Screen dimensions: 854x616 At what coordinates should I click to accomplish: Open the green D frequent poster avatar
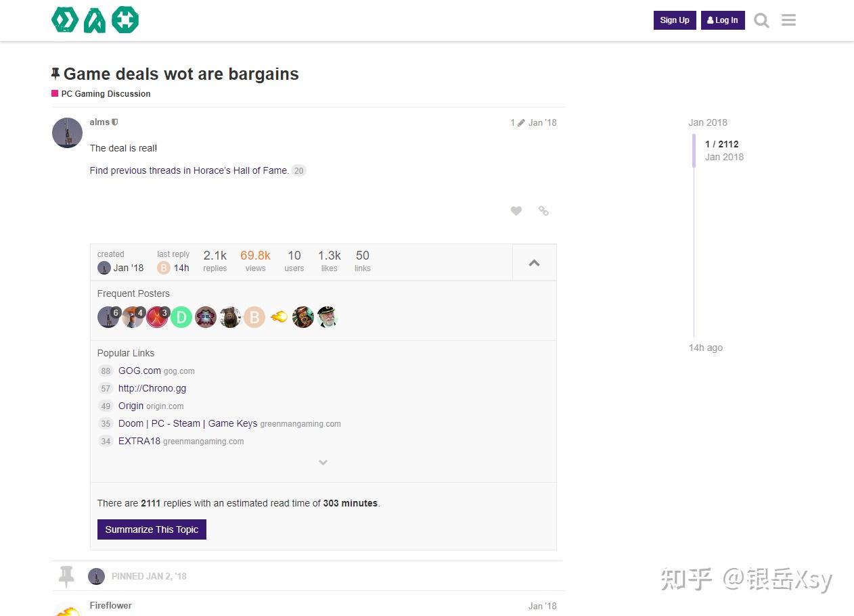coord(181,317)
